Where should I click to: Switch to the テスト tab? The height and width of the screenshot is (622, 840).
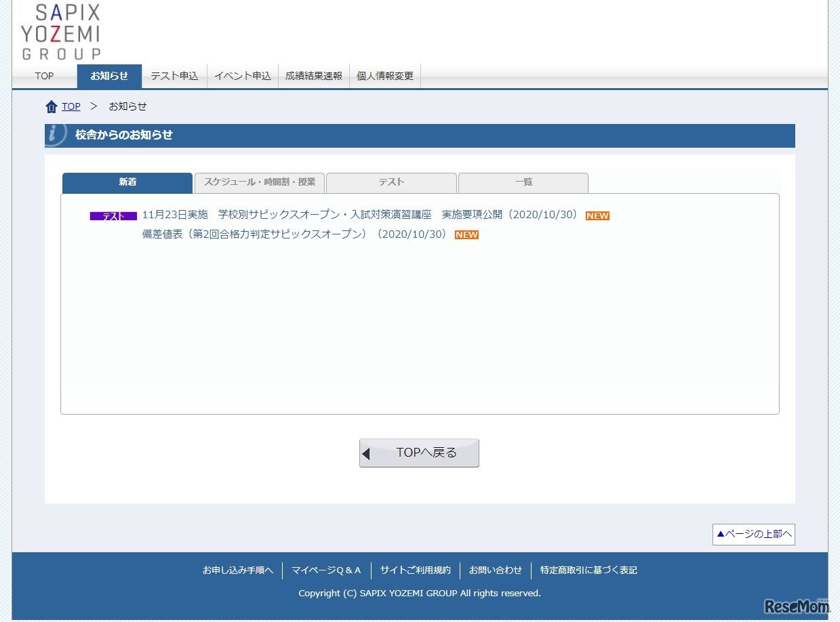391,182
